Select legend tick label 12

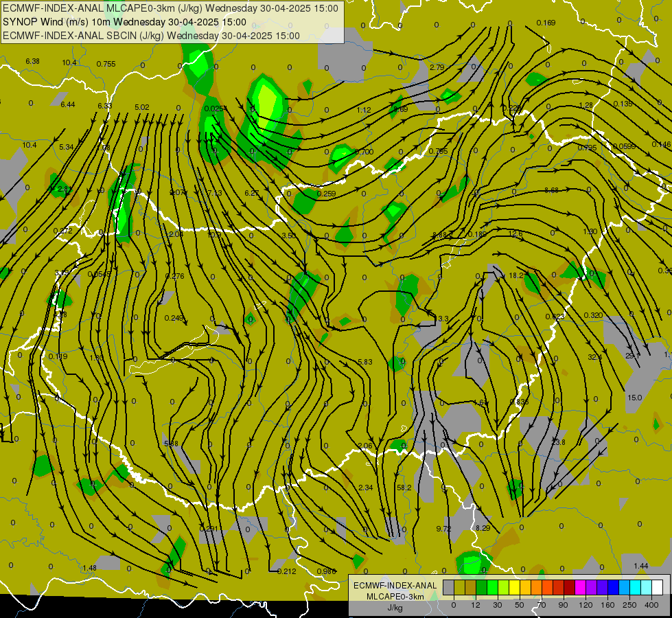click(475, 605)
